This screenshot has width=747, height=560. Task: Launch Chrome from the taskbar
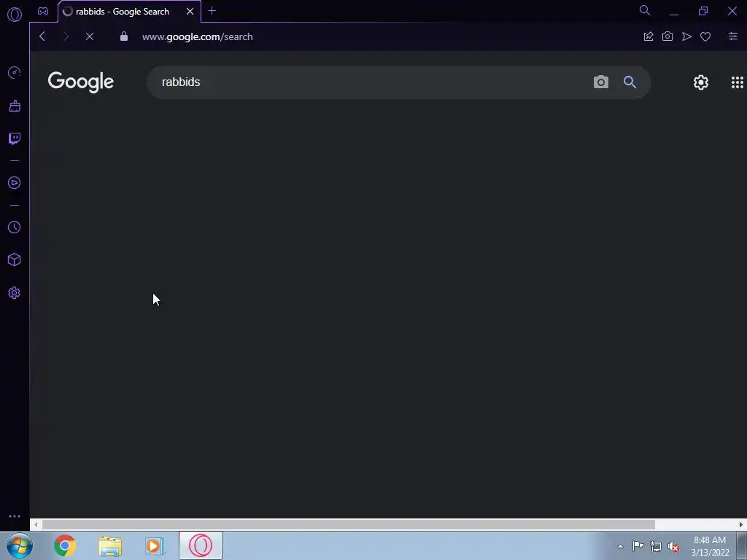(x=65, y=545)
